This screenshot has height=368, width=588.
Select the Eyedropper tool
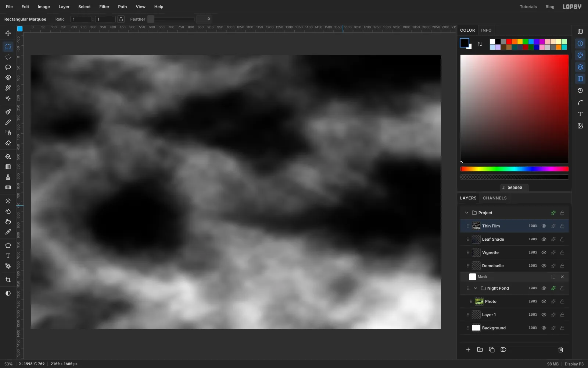click(x=8, y=232)
